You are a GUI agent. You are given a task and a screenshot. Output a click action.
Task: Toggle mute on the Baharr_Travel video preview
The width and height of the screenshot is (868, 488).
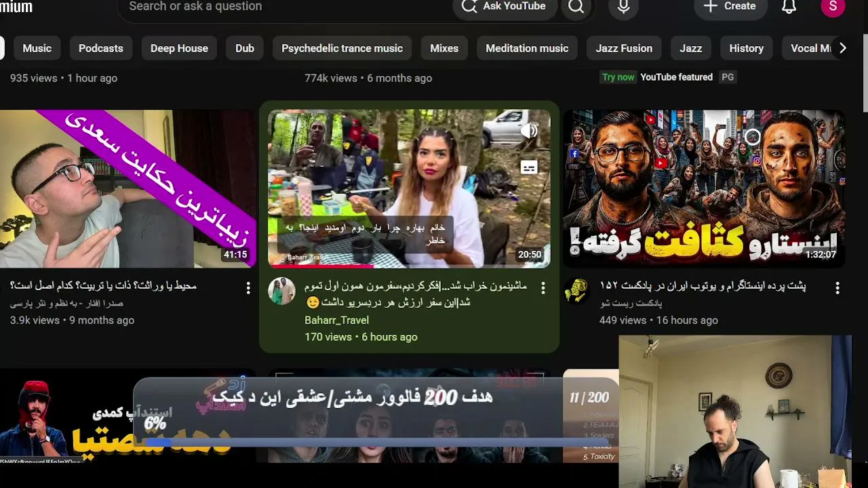click(x=529, y=131)
